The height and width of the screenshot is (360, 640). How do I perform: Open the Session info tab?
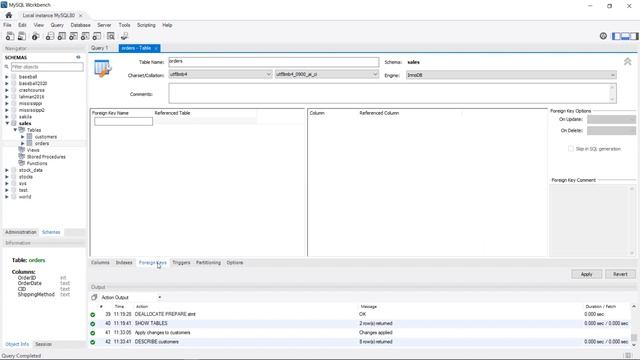[43, 344]
